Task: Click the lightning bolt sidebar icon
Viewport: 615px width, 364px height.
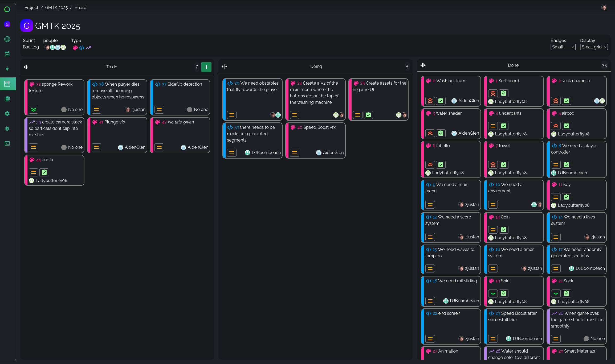Action: click(x=7, y=69)
